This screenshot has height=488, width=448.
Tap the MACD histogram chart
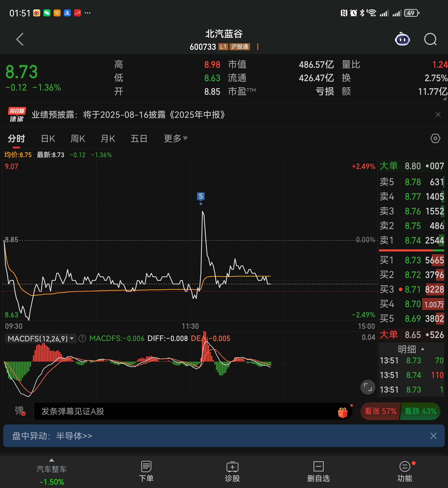click(x=190, y=364)
